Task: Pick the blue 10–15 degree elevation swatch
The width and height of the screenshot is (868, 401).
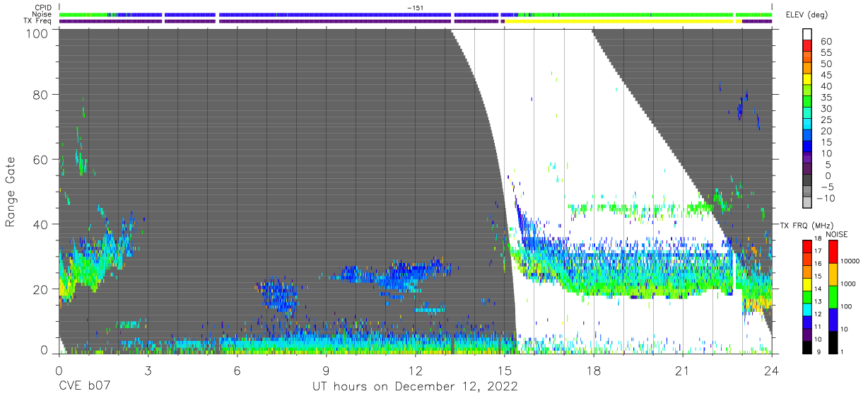Action: click(x=807, y=148)
